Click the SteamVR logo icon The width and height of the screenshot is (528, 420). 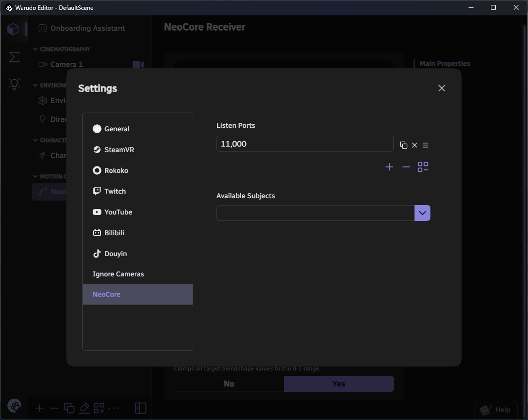[97, 150]
